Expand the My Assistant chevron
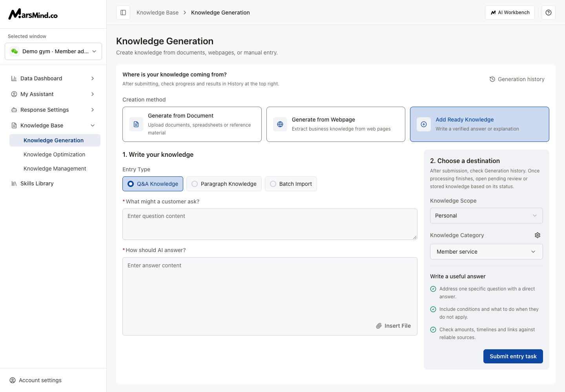The image size is (565, 392). [93, 94]
